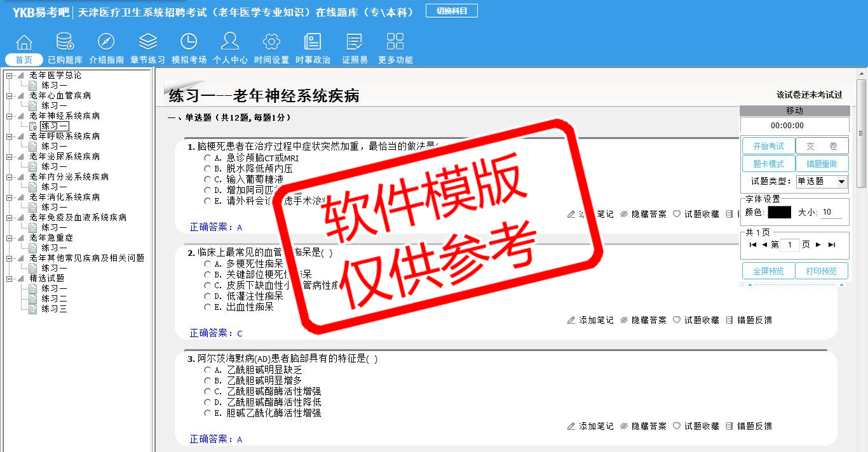The height and width of the screenshot is (452, 868).
Task: Collapse 老年泌尿系统疾病 tree node
Action: (x=9, y=157)
